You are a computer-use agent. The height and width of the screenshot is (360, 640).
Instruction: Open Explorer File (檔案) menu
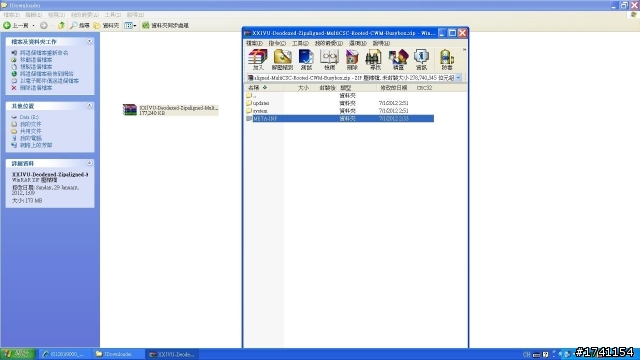click(x=11, y=15)
